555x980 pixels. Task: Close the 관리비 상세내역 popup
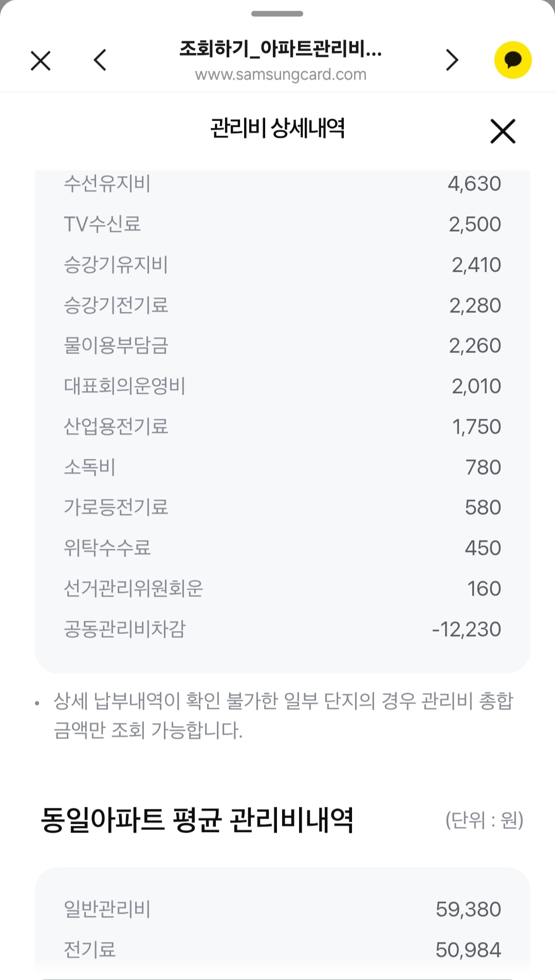(502, 131)
